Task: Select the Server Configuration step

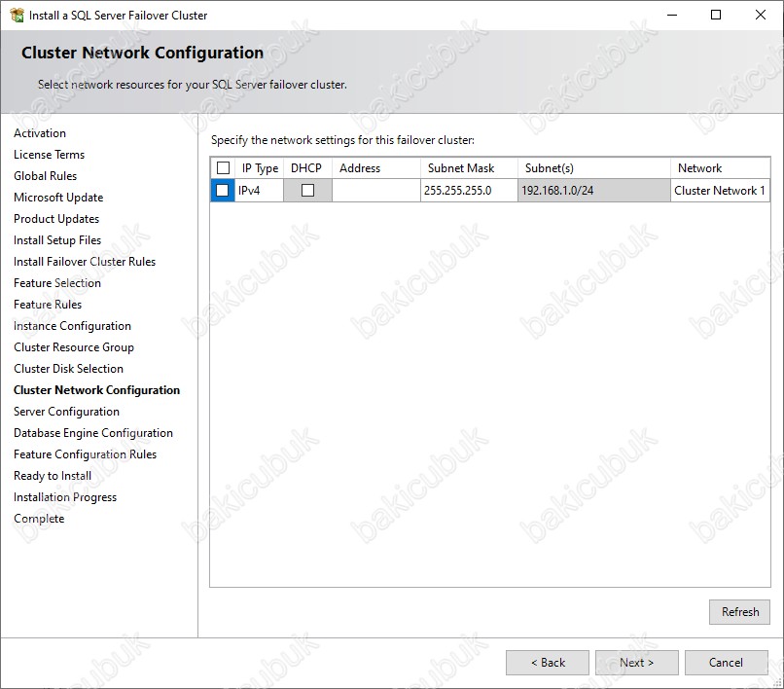Action: (66, 412)
